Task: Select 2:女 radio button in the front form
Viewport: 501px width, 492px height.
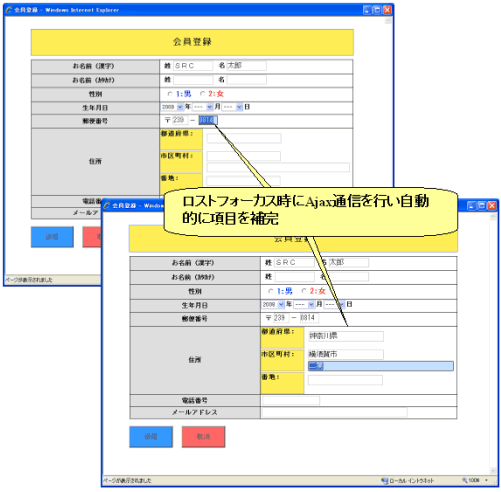Action: [x=304, y=291]
